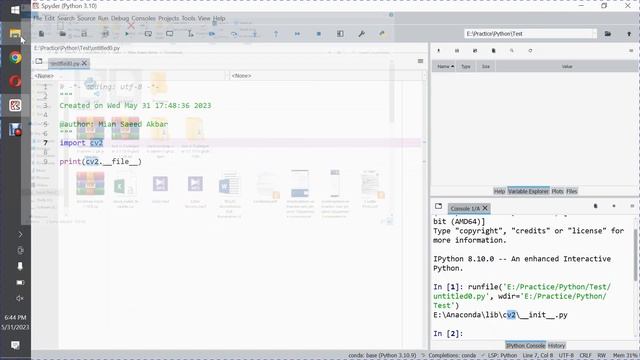Viewport: 640px width, 360px height.
Task: Open the left class selector dropdown
Action: click(129, 76)
